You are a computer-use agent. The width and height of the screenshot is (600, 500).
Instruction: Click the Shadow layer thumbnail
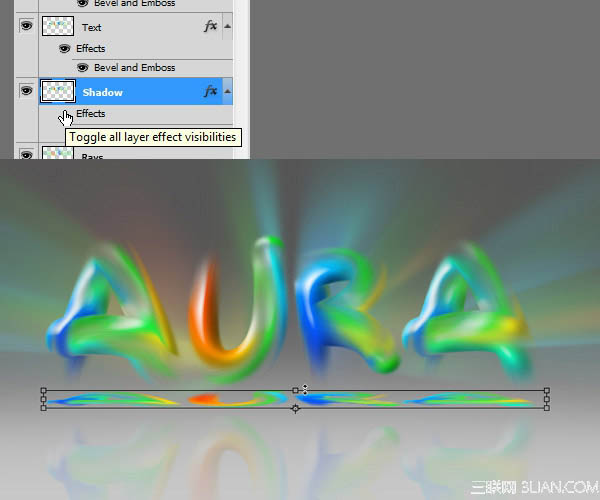[x=58, y=91]
